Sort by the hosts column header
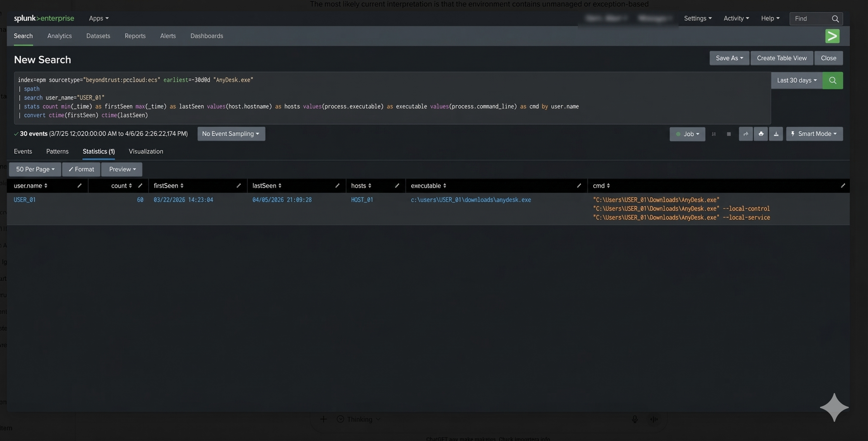The width and height of the screenshot is (868, 441). (361, 186)
